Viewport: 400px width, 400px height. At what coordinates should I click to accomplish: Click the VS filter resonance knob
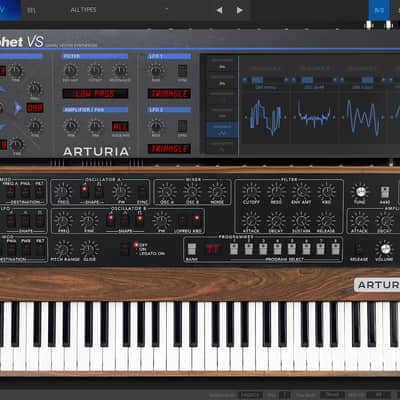click(120, 70)
